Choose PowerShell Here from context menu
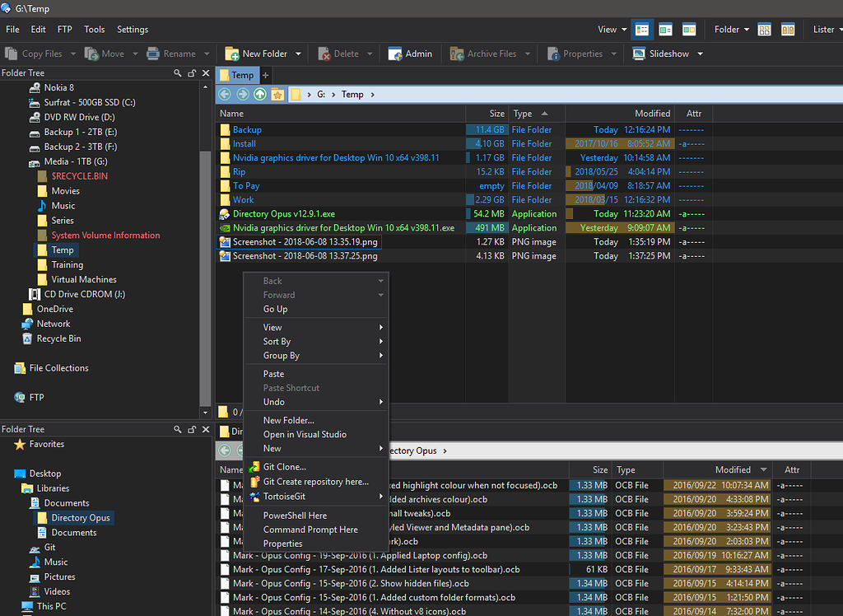The width and height of the screenshot is (843, 616). pos(295,516)
